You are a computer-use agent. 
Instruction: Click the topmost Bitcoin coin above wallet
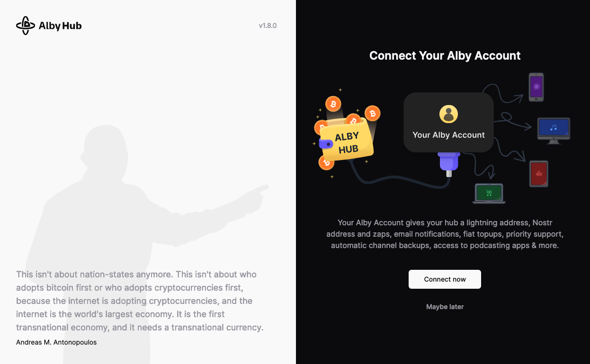333,104
